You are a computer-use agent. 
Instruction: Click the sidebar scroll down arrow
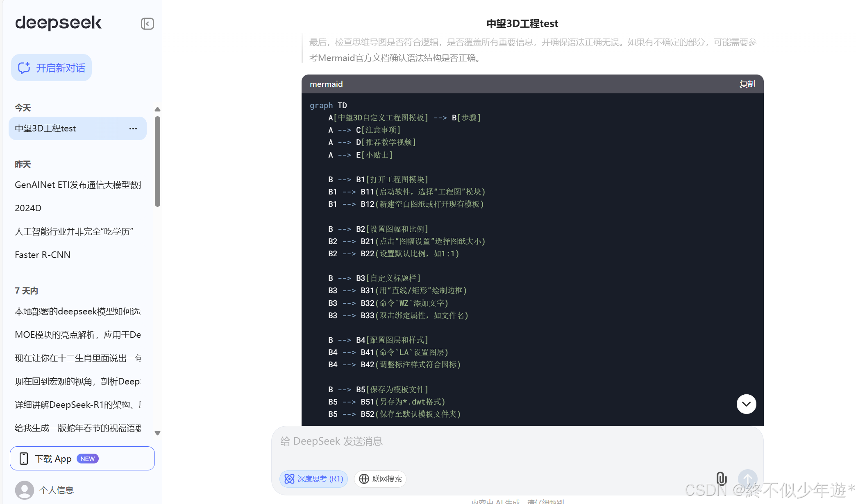coord(157,433)
